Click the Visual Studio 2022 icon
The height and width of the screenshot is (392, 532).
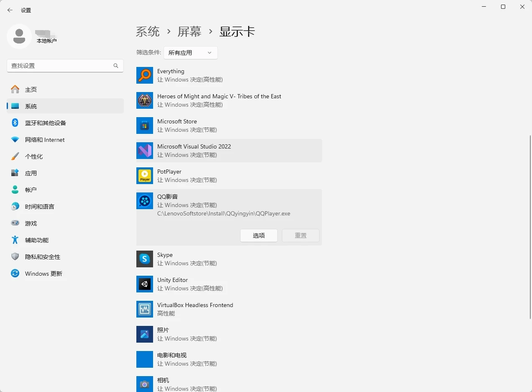145,151
